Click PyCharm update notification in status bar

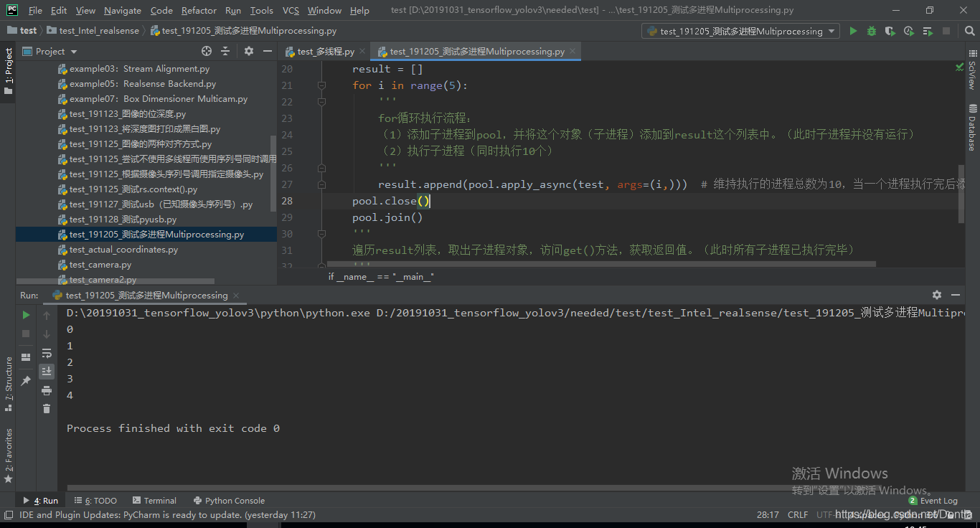(x=167, y=514)
